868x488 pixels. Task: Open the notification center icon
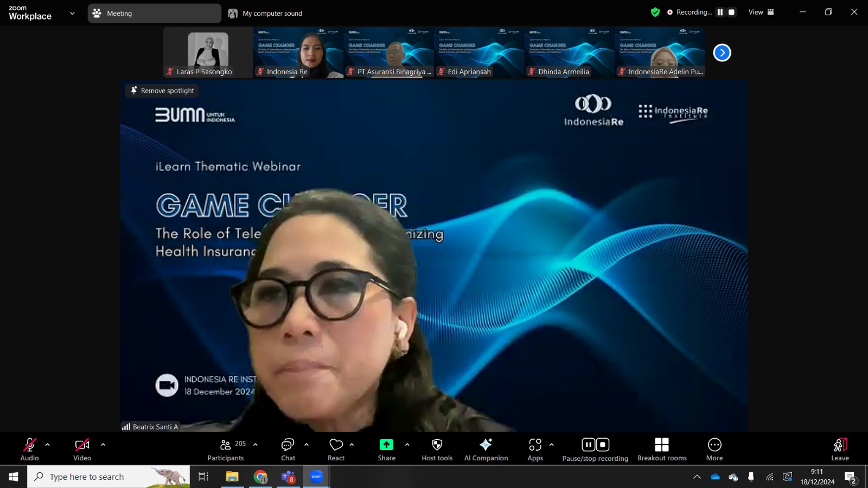coord(850,477)
